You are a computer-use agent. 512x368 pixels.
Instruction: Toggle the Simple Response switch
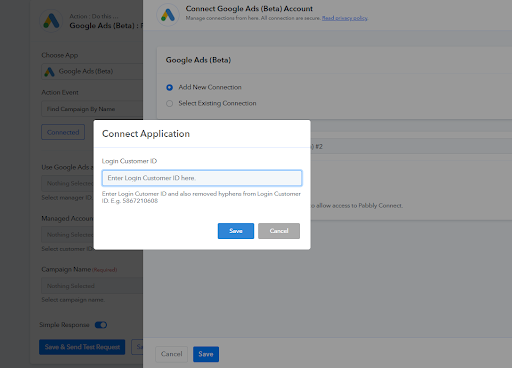click(x=101, y=325)
